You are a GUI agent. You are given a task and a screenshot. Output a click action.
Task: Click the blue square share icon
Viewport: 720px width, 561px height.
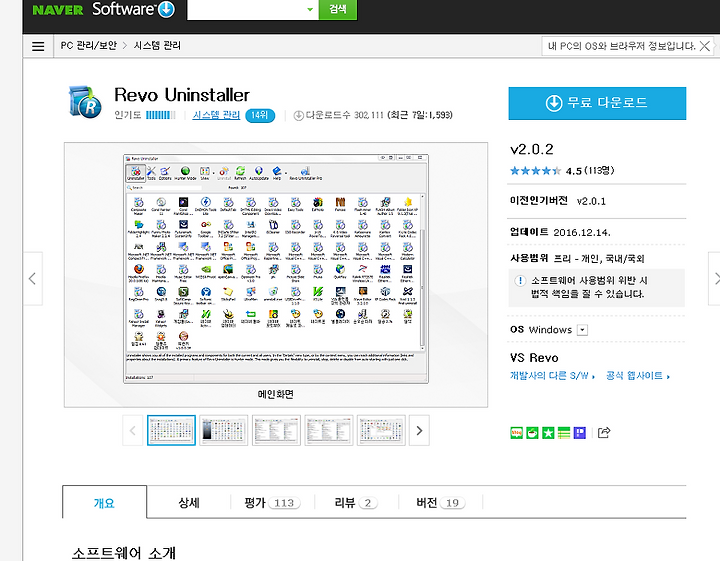[580, 432]
